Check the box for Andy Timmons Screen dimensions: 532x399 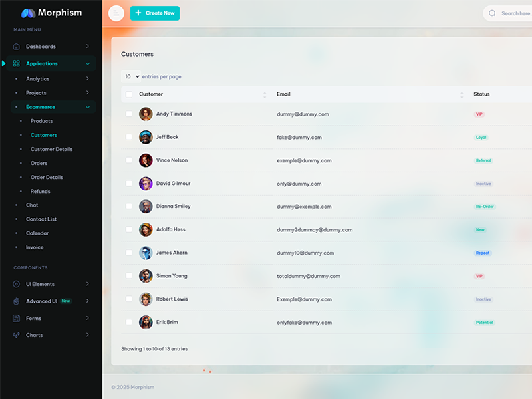pos(129,114)
